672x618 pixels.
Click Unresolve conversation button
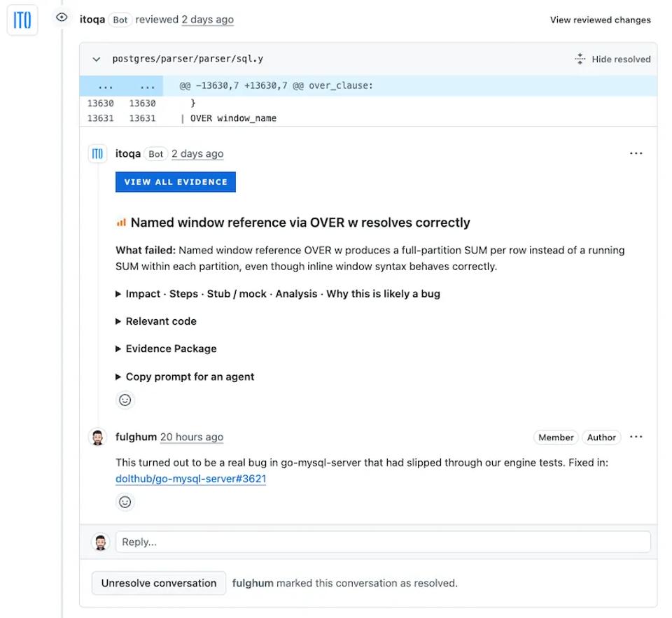coord(159,583)
